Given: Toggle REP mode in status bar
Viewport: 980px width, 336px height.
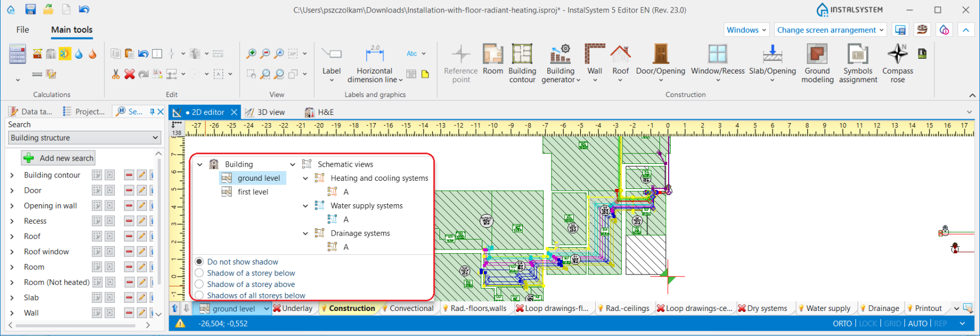Looking at the screenshot, I should point(940,323).
